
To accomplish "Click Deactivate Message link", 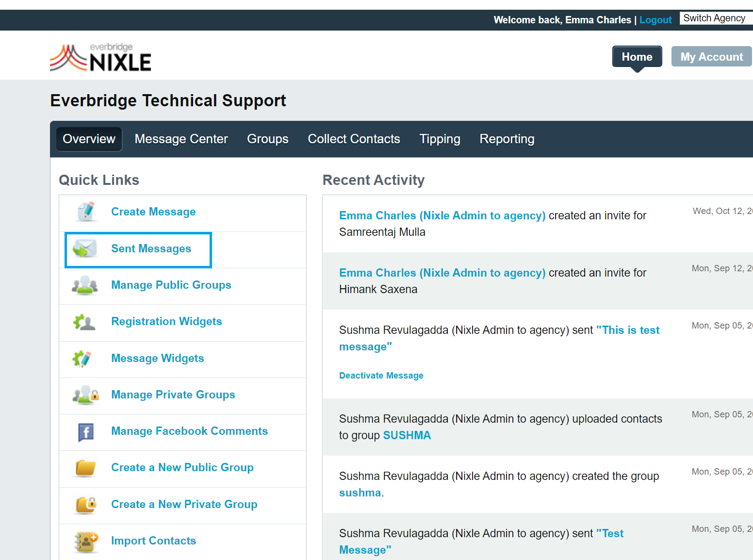I will click(x=381, y=376).
